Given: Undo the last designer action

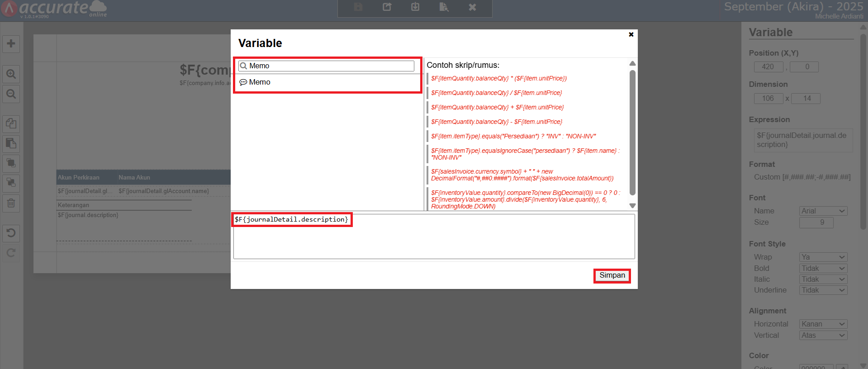Looking at the screenshot, I should coord(11,233).
